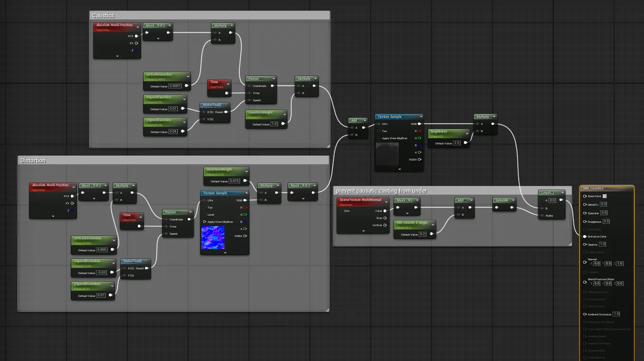
Task: Click the ySpeedCaustics output pin
Action: tap(184, 132)
